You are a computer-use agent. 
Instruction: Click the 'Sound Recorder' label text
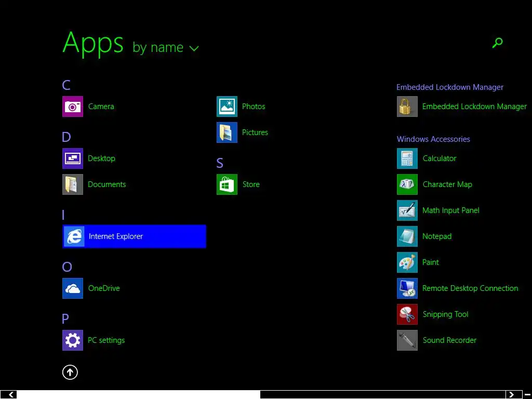coord(449,340)
